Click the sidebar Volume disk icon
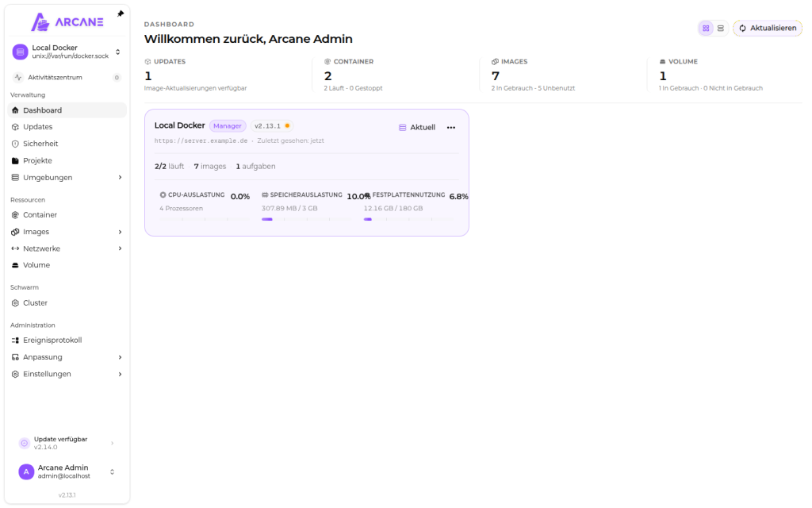The height and width of the screenshot is (508, 812). [x=15, y=265]
